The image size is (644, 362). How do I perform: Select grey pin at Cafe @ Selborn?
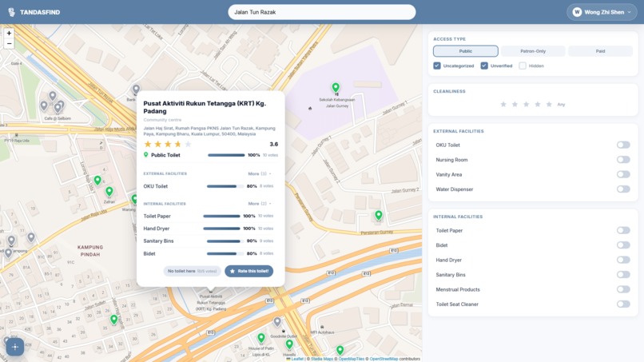[58, 108]
